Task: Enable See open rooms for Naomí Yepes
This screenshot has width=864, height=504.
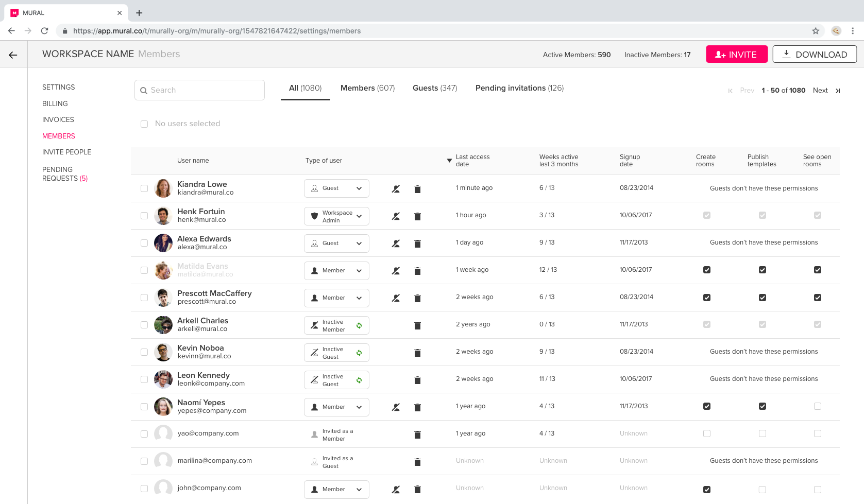Action: (818, 406)
